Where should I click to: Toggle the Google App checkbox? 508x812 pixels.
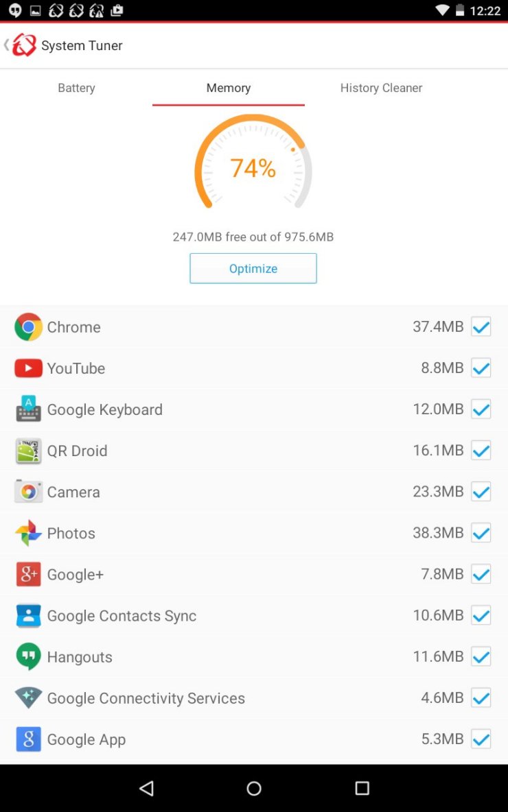(x=481, y=739)
